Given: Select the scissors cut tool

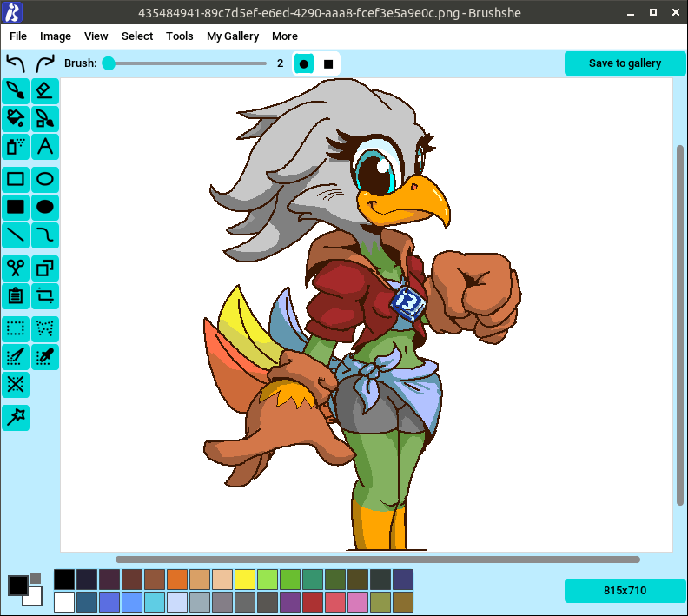Looking at the screenshot, I should click(x=16, y=268).
